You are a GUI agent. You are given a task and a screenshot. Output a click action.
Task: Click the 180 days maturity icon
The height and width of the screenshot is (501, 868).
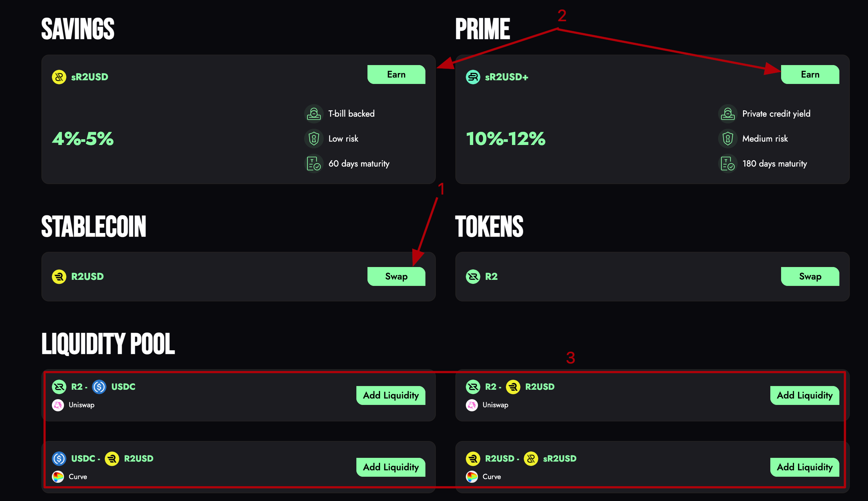(728, 164)
